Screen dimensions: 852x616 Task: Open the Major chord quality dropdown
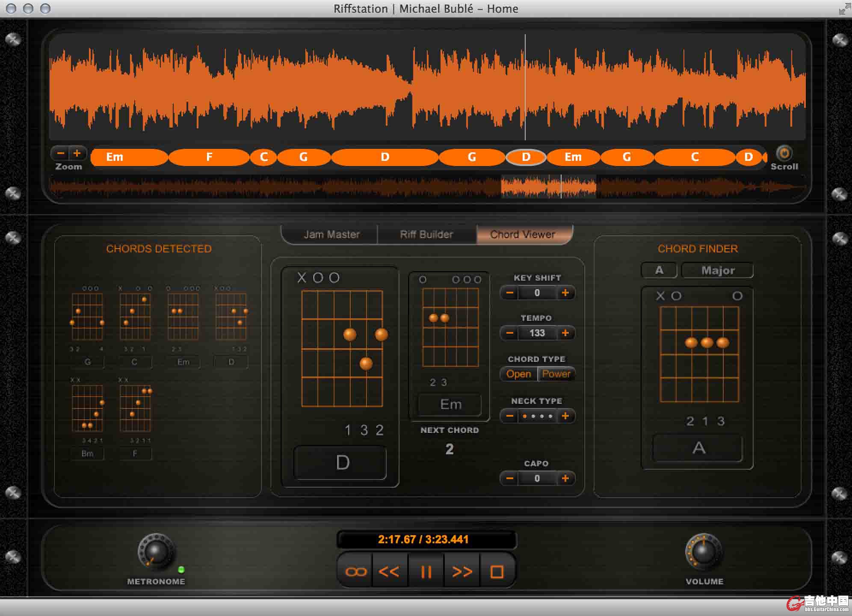[717, 270]
